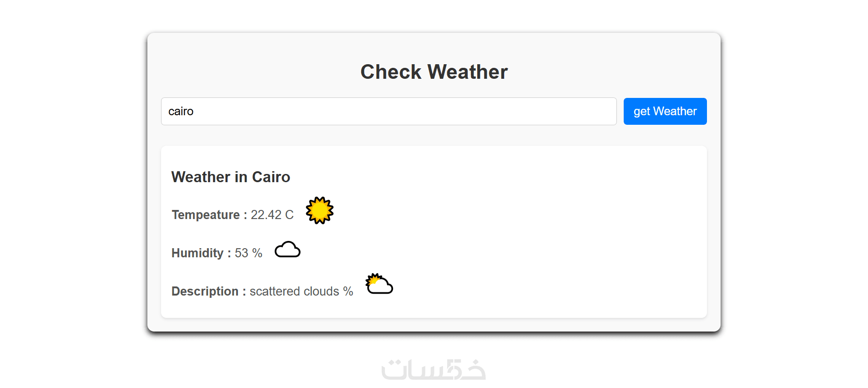This screenshot has width=868, height=388.
Task: Select the 53 humidity value
Action: [x=242, y=253]
